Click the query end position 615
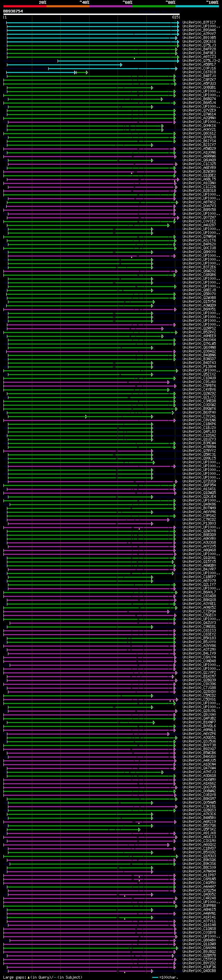This screenshot has width=222, height=980. pos(175,17)
